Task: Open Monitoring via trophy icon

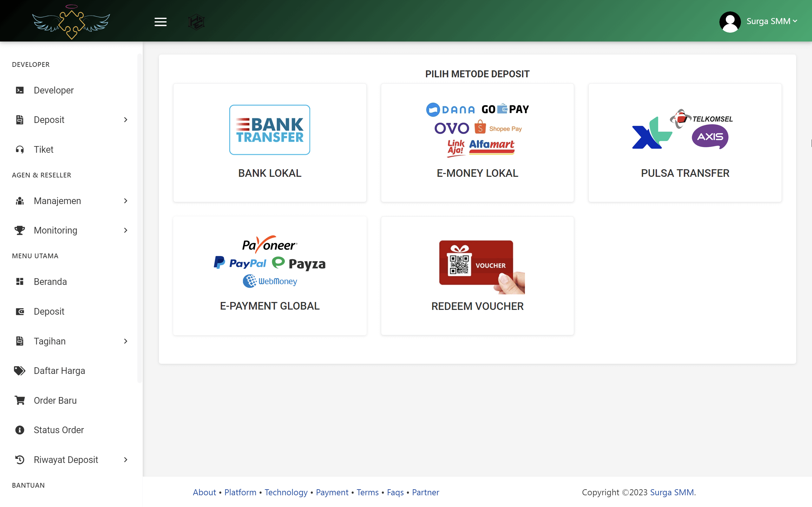Action: tap(19, 230)
